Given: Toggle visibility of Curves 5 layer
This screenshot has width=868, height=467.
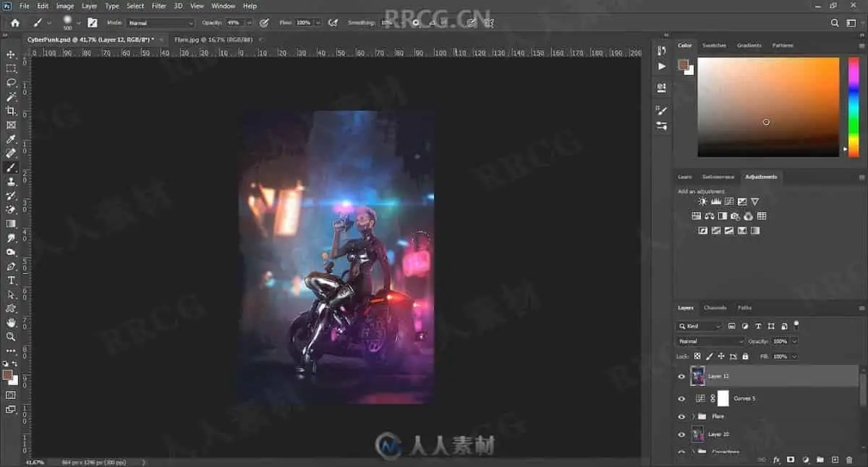Looking at the screenshot, I should tap(681, 398).
